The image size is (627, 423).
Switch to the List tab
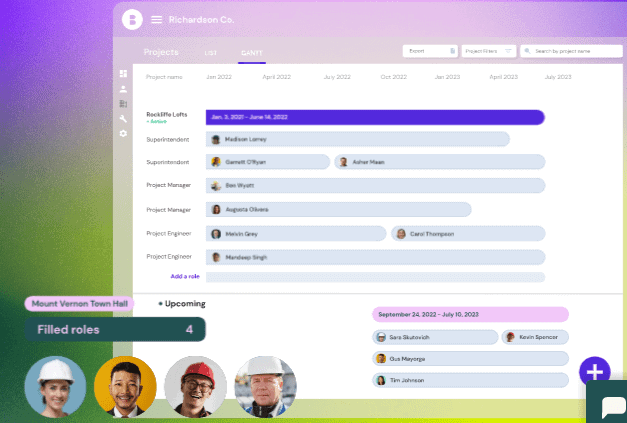pos(211,53)
